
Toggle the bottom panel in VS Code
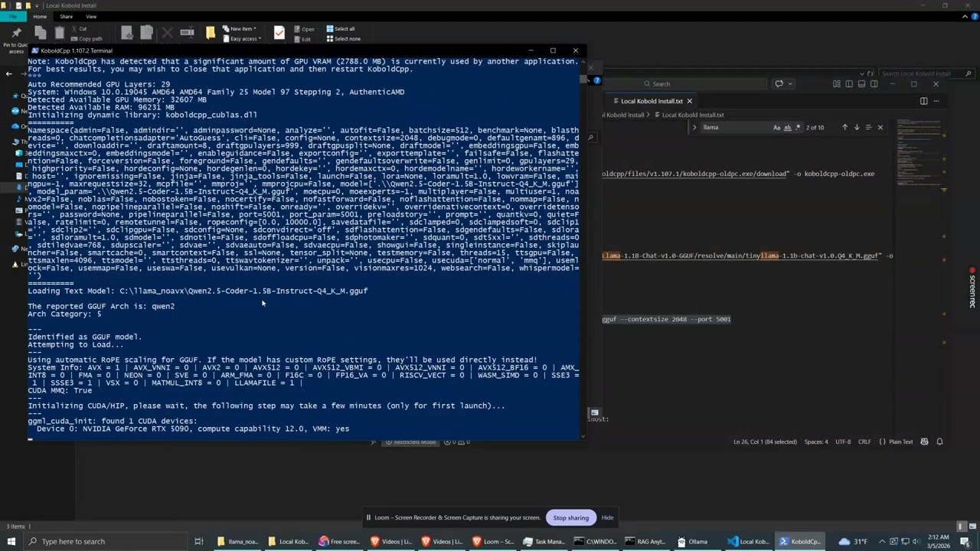click(861, 83)
